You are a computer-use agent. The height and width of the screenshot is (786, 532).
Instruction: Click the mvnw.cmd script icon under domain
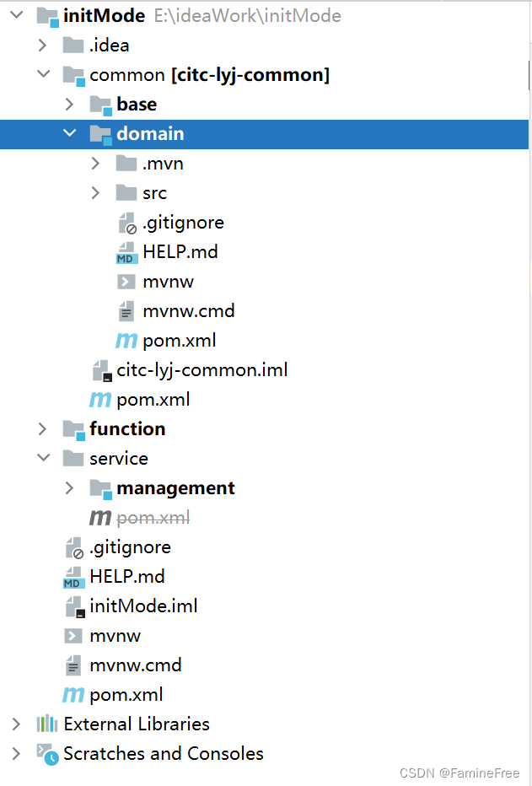click(126, 310)
